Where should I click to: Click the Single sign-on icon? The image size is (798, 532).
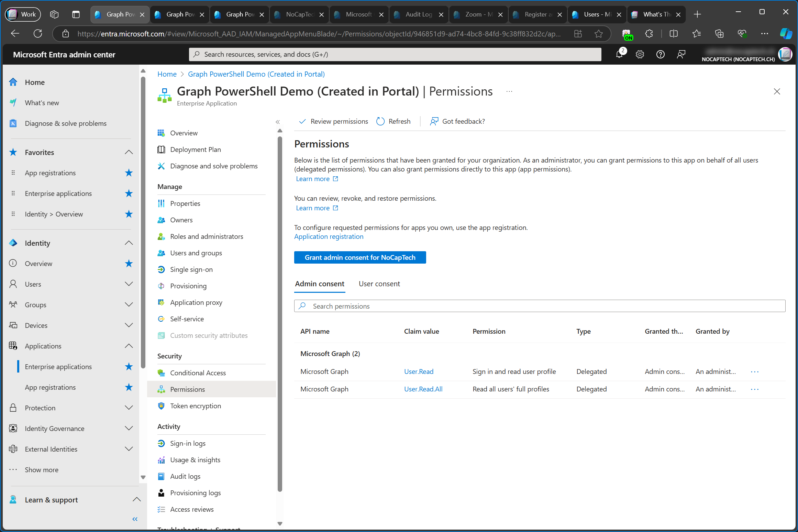(161, 269)
